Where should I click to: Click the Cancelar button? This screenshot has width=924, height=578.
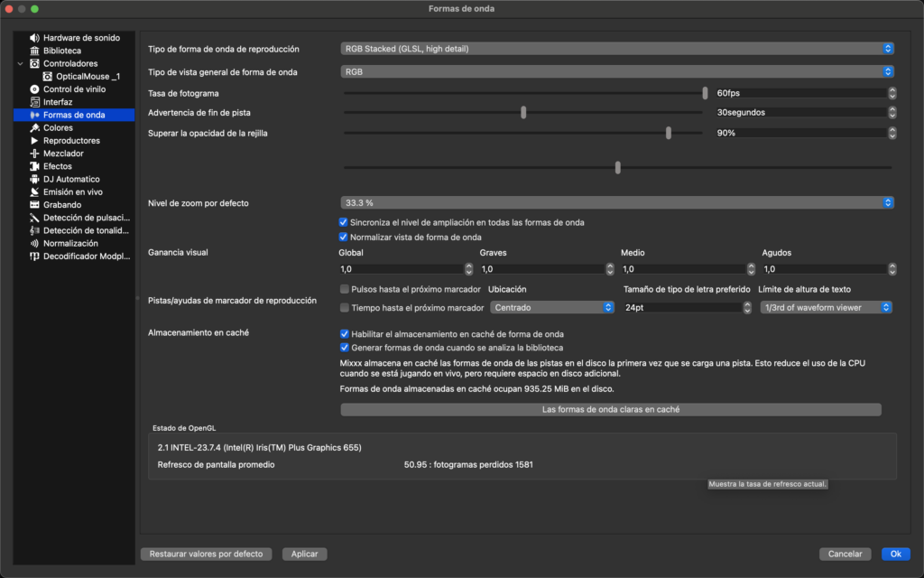845,554
